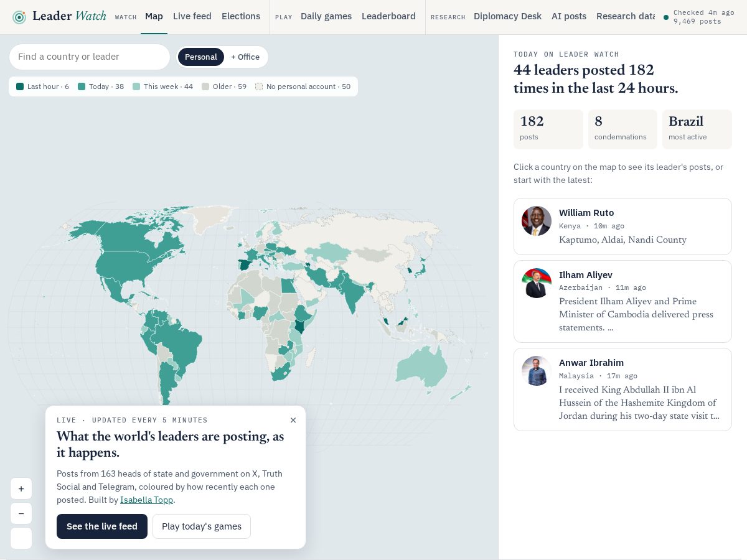Click the Brazil most active stat card
This screenshot has width=747, height=560.
[697, 129]
